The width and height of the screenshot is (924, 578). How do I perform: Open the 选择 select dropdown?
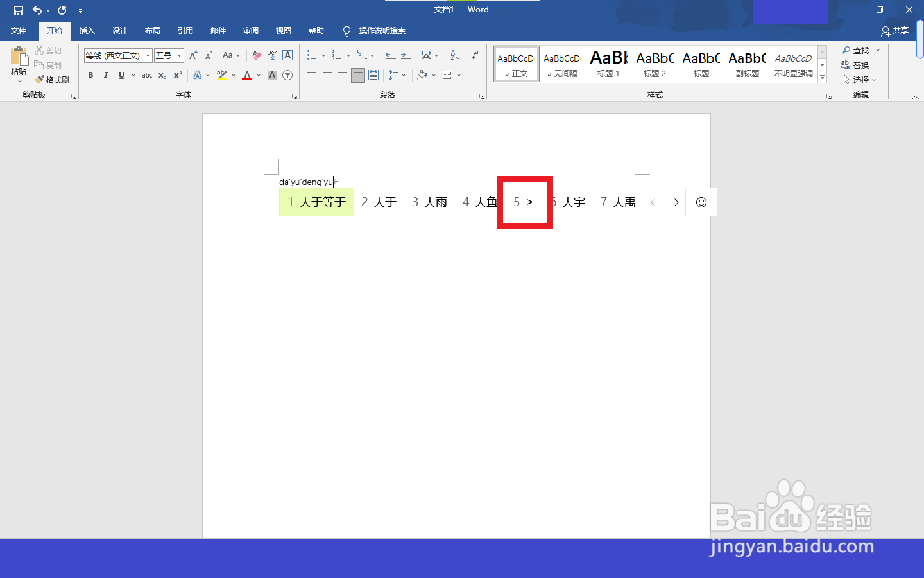[859, 80]
